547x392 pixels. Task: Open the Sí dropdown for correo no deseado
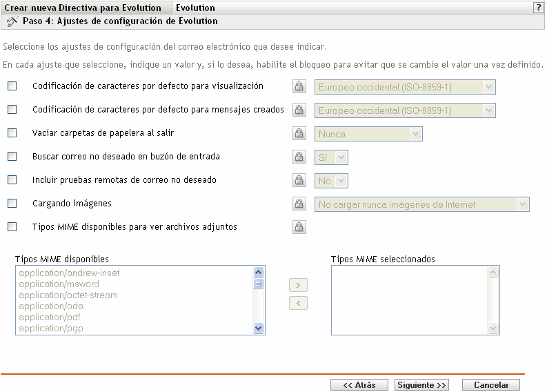click(331, 157)
